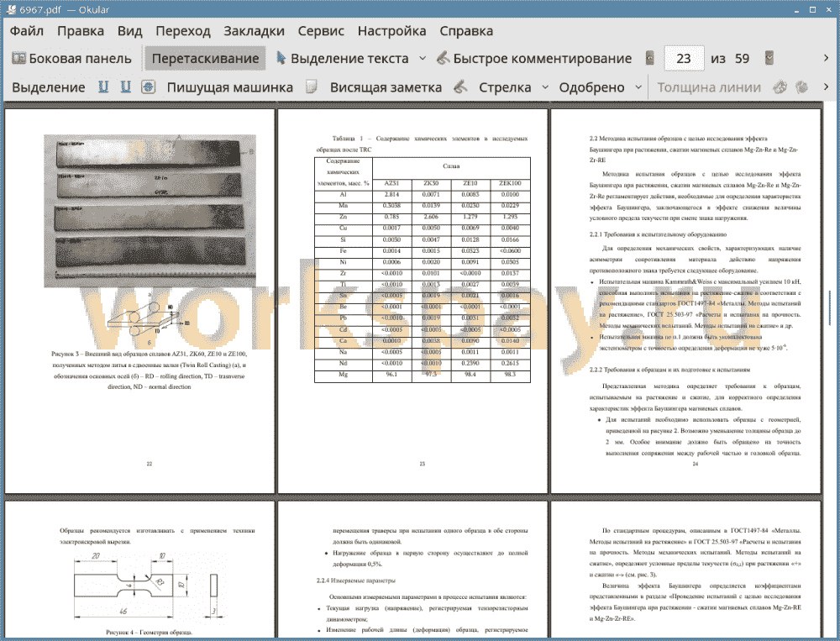Click the 'Mg' row label in the table
This screenshot has height=641, width=840.
click(344, 374)
